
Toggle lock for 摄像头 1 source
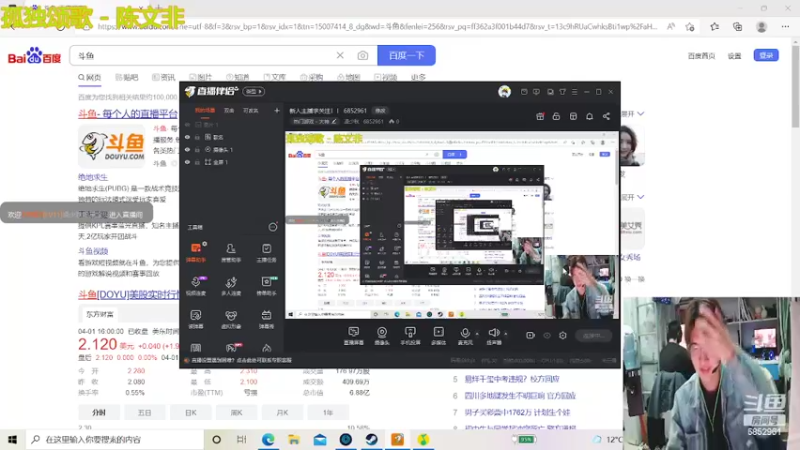click(x=197, y=149)
